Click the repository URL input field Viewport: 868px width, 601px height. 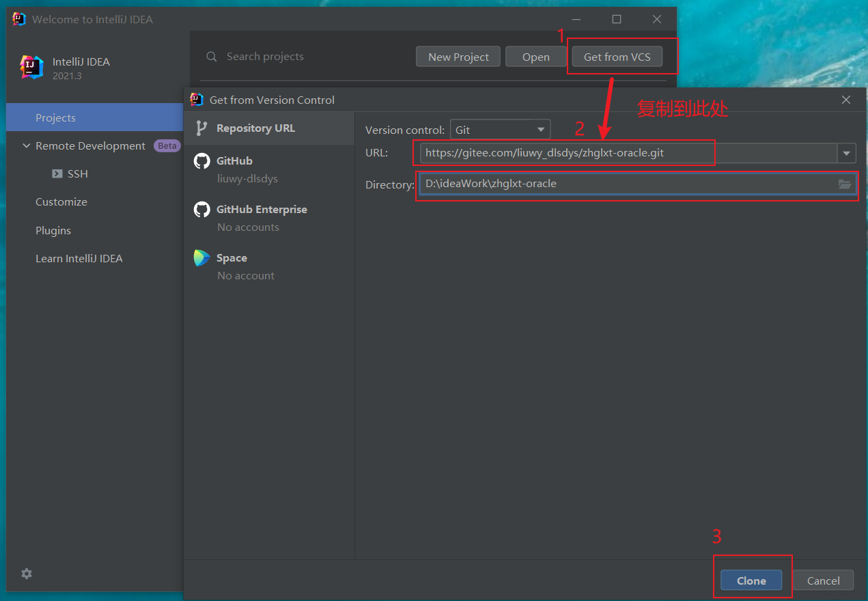pos(629,153)
